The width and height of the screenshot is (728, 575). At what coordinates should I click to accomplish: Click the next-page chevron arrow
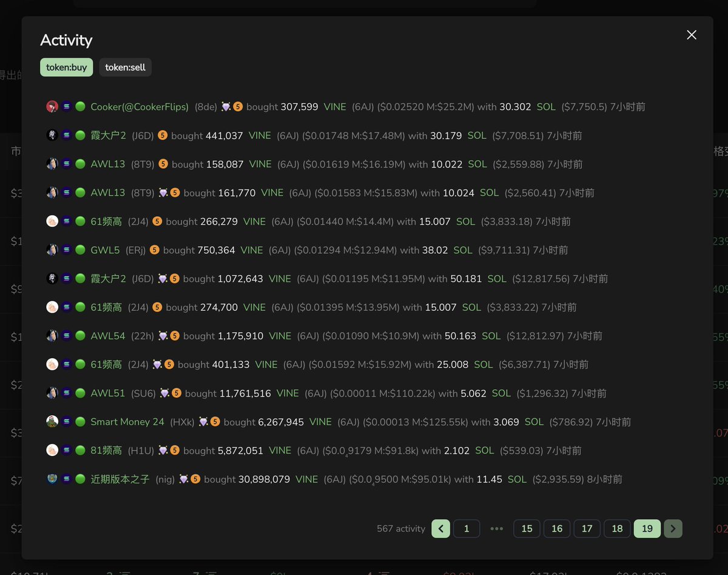point(673,528)
